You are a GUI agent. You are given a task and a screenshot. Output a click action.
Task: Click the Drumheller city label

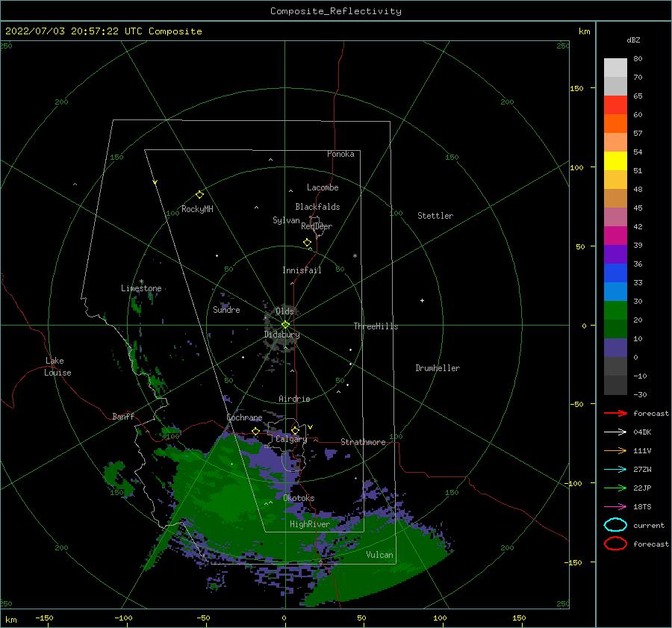pos(438,368)
